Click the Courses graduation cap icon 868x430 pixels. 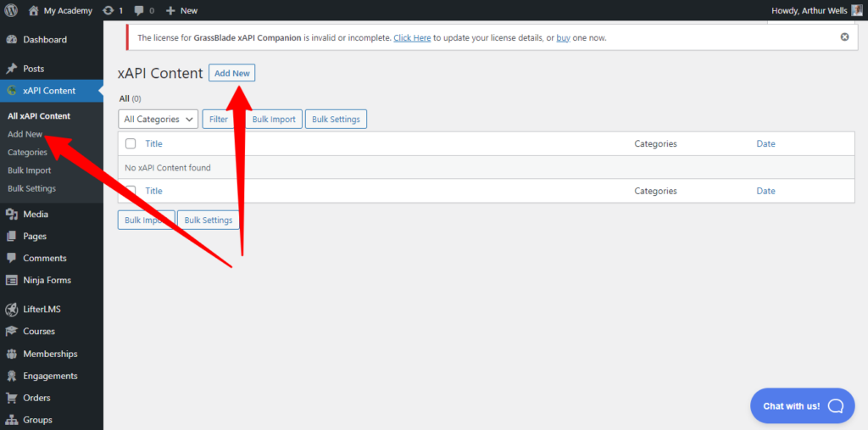[x=11, y=332]
